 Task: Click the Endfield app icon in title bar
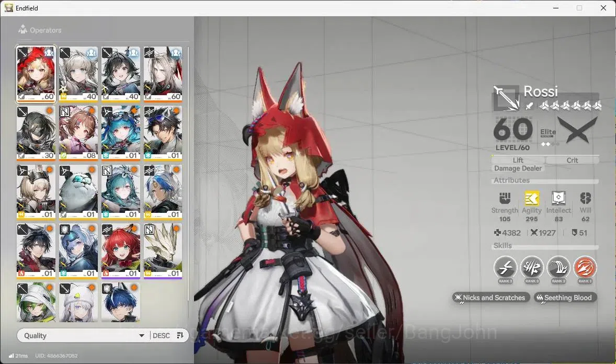[x=9, y=8]
